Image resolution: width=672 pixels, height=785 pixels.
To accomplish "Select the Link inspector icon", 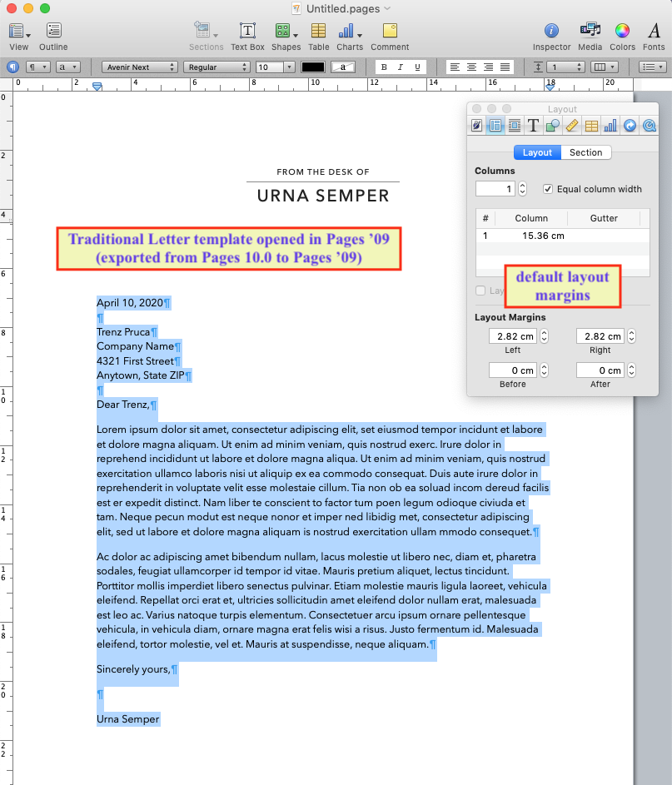I will 630,126.
